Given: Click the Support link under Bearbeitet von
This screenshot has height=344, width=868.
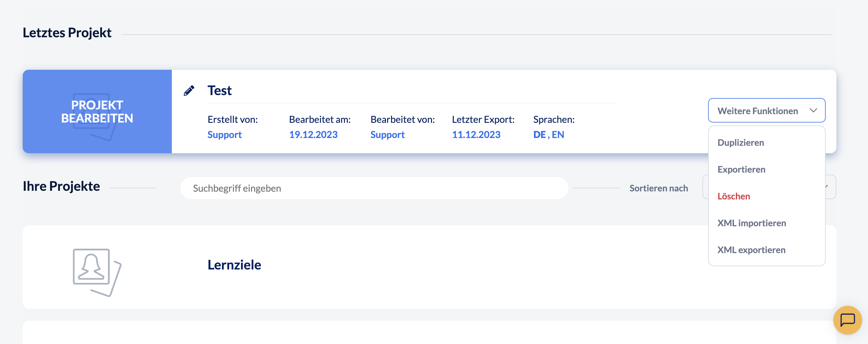Looking at the screenshot, I should (x=387, y=135).
